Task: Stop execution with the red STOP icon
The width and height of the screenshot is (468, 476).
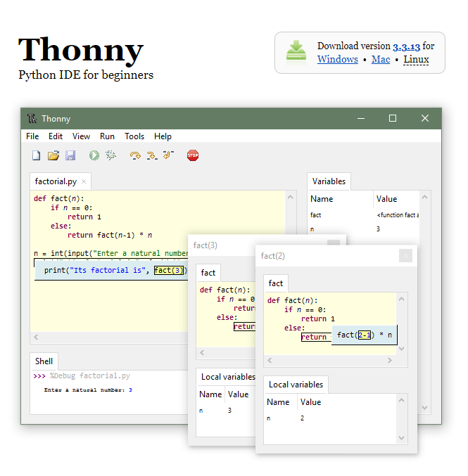Action: coord(193,155)
